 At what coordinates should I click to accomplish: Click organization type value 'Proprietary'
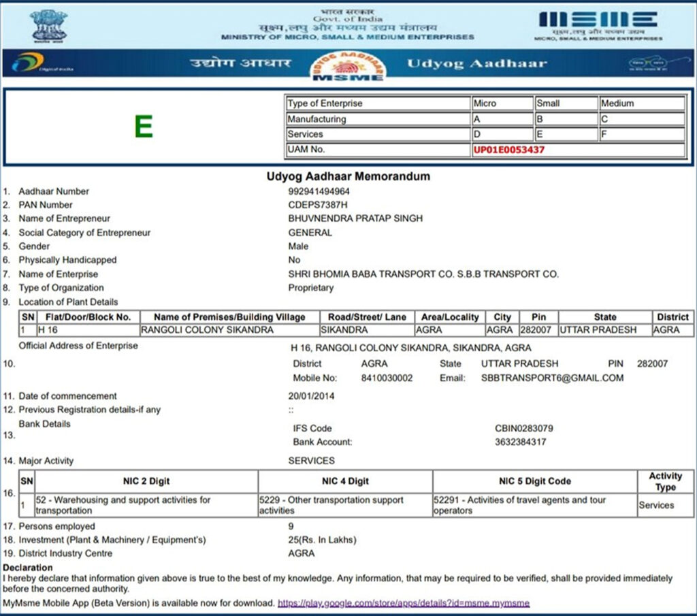[x=310, y=288]
